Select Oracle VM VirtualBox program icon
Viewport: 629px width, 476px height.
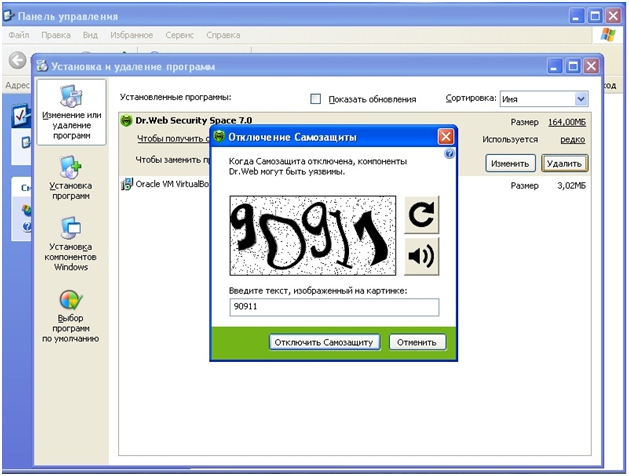click(x=127, y=184)
